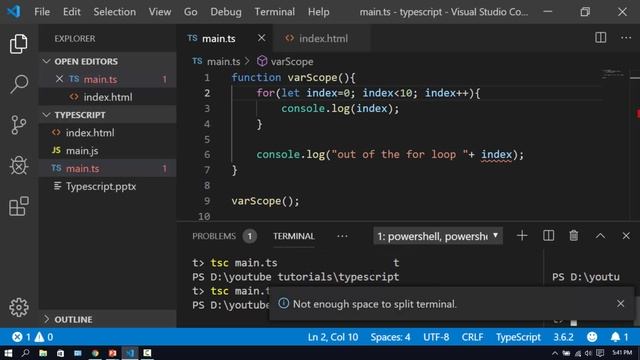Open the Go menu
This screenshot has width=640, height=360.
click(x=191, y=12)
